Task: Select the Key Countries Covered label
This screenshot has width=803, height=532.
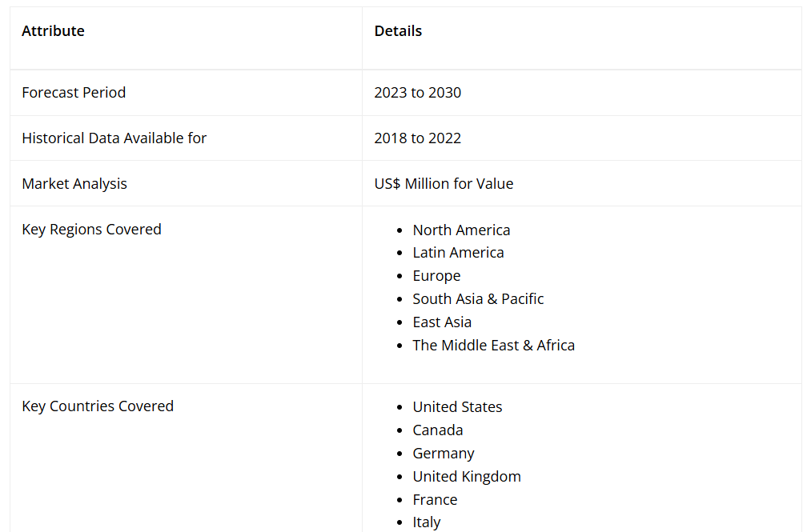Action: [98, 406]
